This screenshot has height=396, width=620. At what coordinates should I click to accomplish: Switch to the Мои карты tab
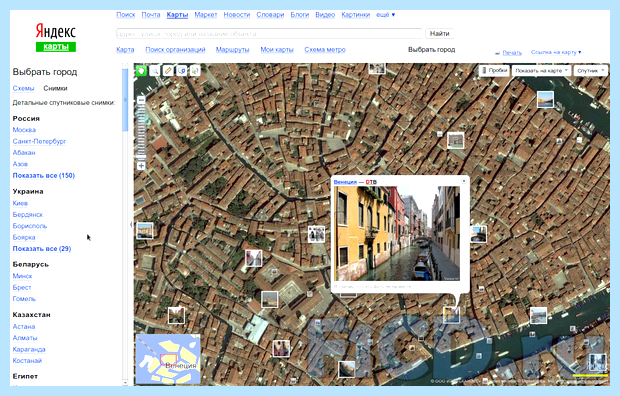(277, 49)
